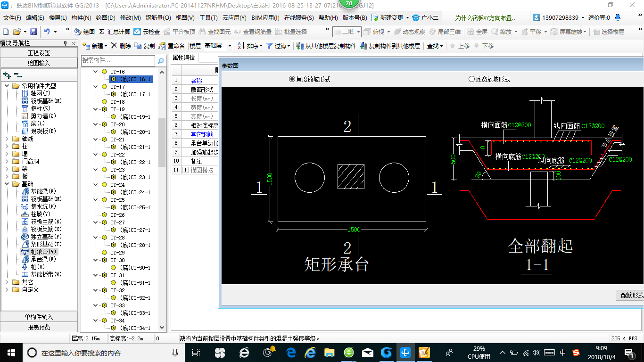Screen dimensions: 644x362
Task: Collapse CT-17 node in component list
Action: click(96, 87)
